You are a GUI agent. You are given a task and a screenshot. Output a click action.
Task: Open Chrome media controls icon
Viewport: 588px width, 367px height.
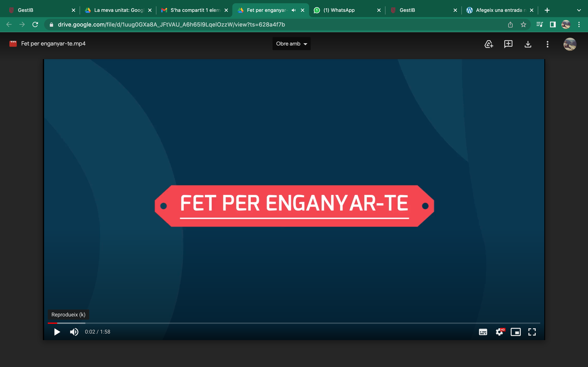point(539,24)
